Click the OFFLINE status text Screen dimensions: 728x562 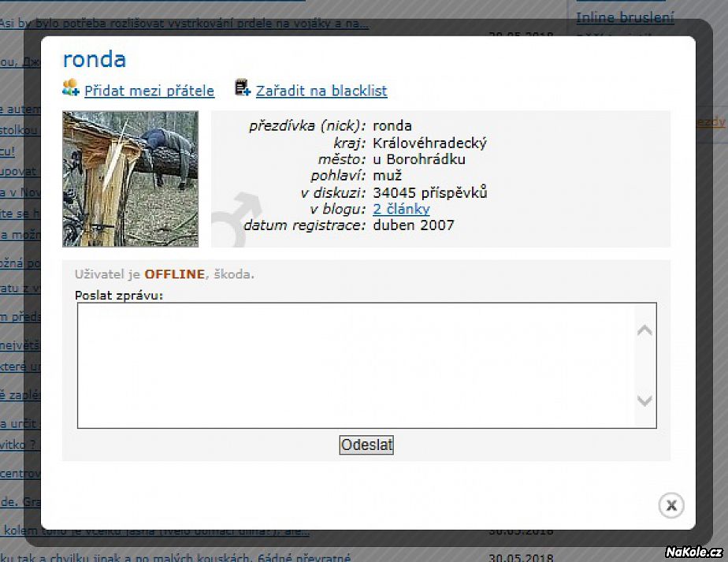coord(175,274)
